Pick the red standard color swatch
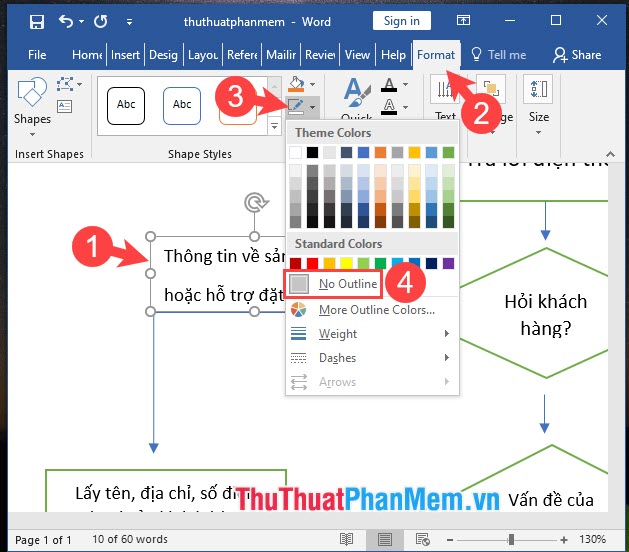 click(312, 264)
